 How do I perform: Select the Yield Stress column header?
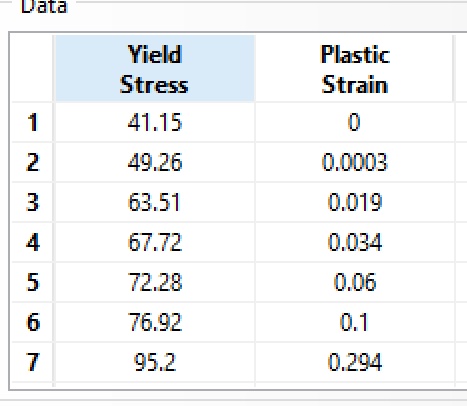point(155,68)
